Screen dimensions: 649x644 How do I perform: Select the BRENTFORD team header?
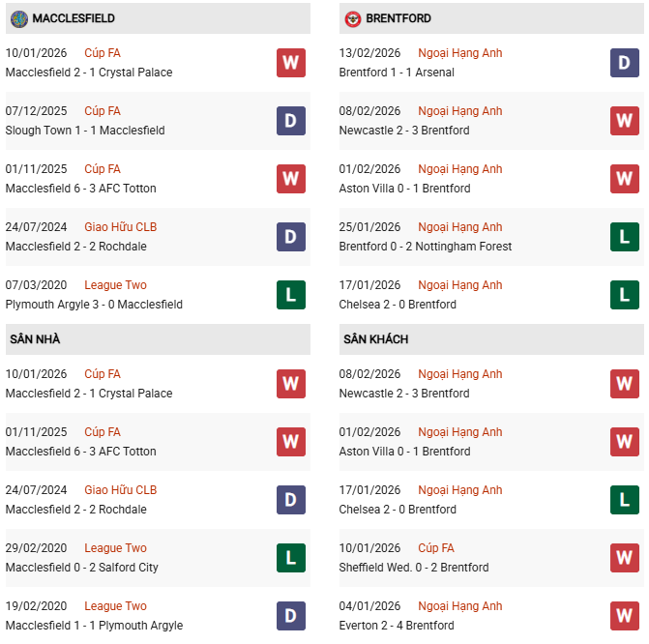pos(398,18)
